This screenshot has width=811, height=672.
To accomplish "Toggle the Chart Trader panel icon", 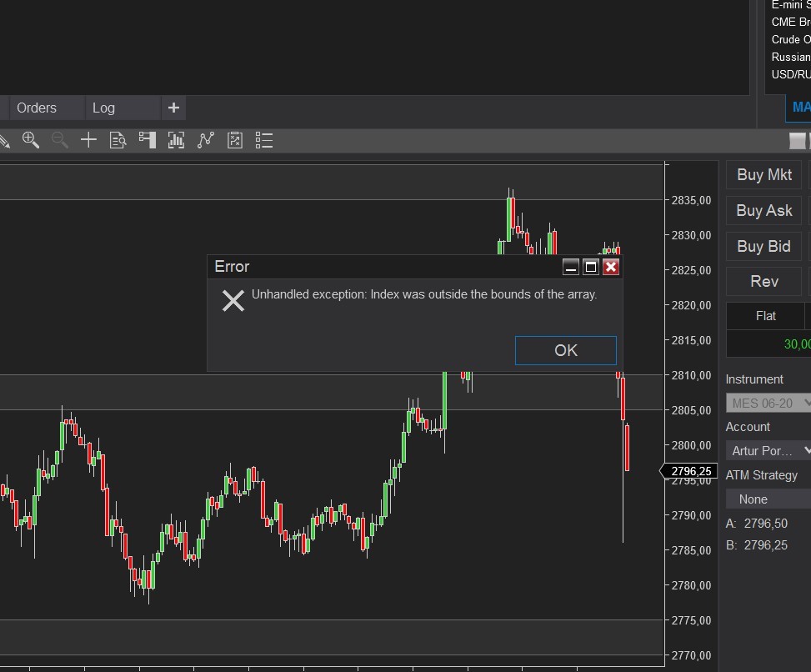I will pyautogui.click(x=148, y=140).
